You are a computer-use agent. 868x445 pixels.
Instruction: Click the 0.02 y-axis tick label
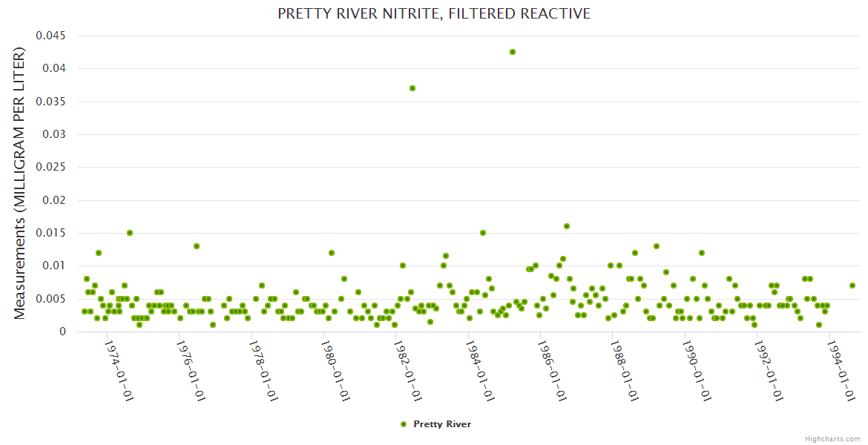pyautogui.click(x=54, y=200)
